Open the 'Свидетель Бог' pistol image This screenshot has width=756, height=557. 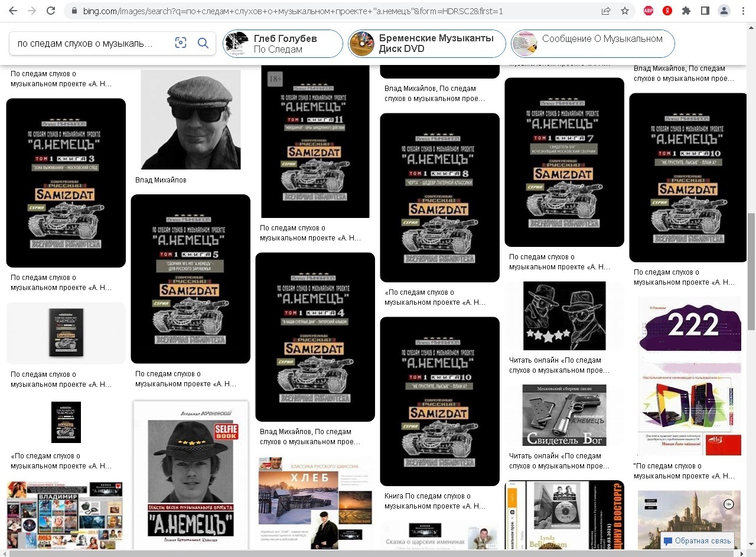pyautogui.click(x=565, y=415)
